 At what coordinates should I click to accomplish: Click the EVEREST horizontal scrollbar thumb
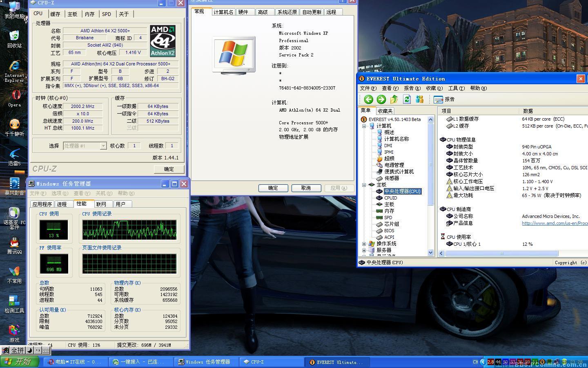[x=502, y=254]
